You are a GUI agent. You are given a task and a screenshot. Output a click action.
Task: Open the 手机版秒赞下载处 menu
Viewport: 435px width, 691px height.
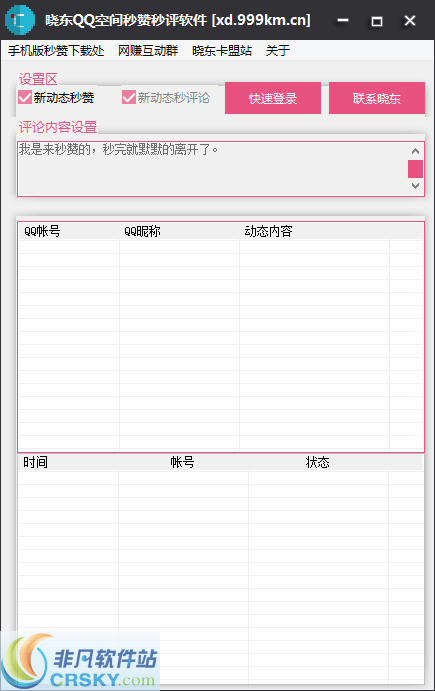pos(56,51)
